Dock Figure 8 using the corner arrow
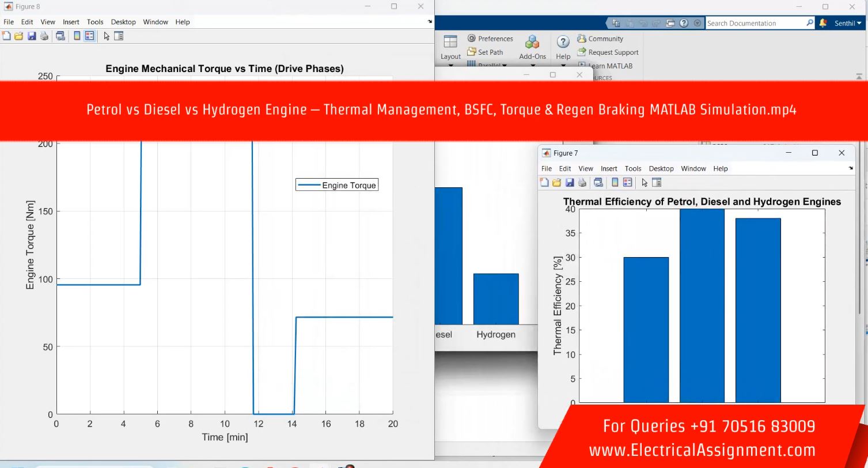The image size is (868, 468). (430, 22)
